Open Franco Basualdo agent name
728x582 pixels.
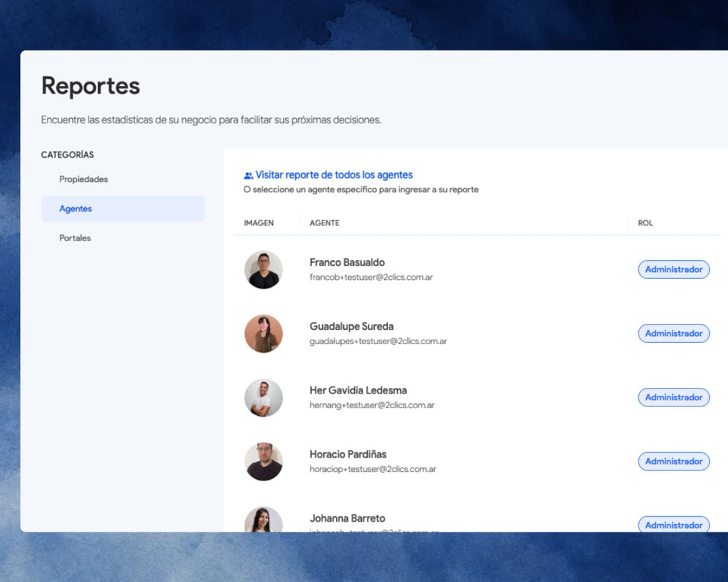point(347,262)
